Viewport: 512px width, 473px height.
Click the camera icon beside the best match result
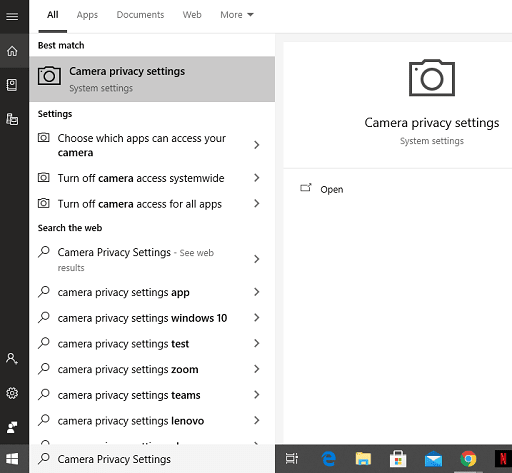[x=49, y=76]
